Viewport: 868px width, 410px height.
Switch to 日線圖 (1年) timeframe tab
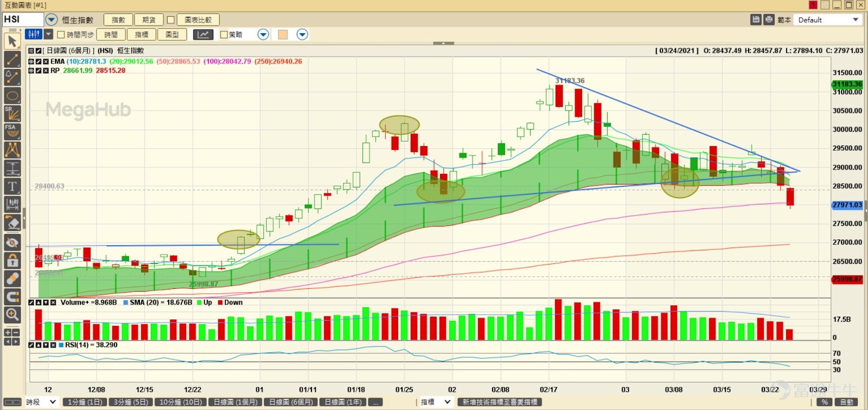coord(343,402)
